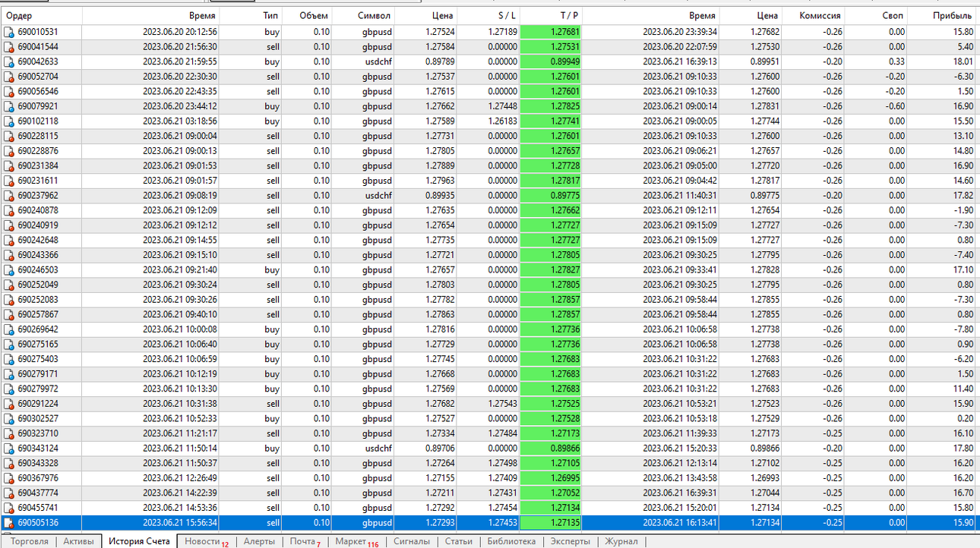The width and height of the screenshot is (980, 548).
Task: Click the order icon for 690437774
Action: coord(9,493)
